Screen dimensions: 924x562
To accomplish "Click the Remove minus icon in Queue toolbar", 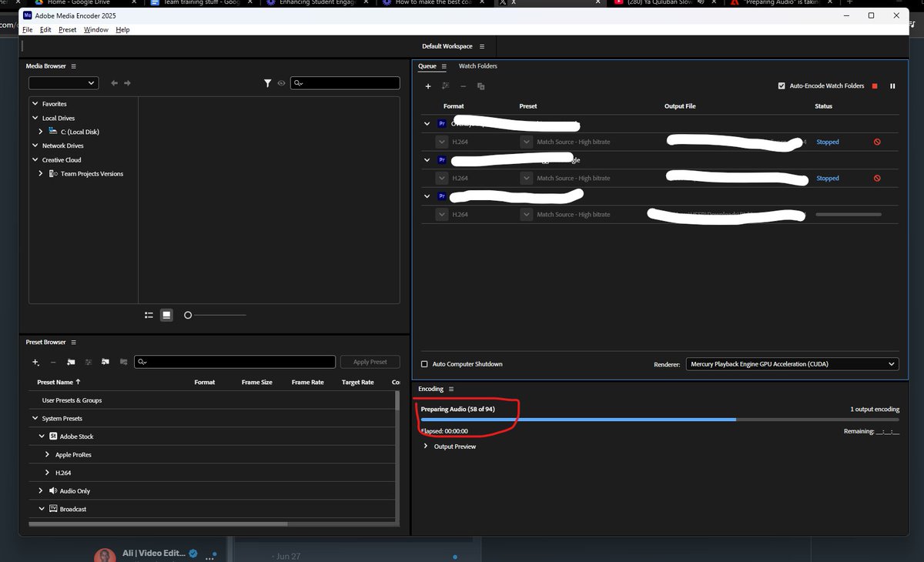I will (x=463, y=86).
